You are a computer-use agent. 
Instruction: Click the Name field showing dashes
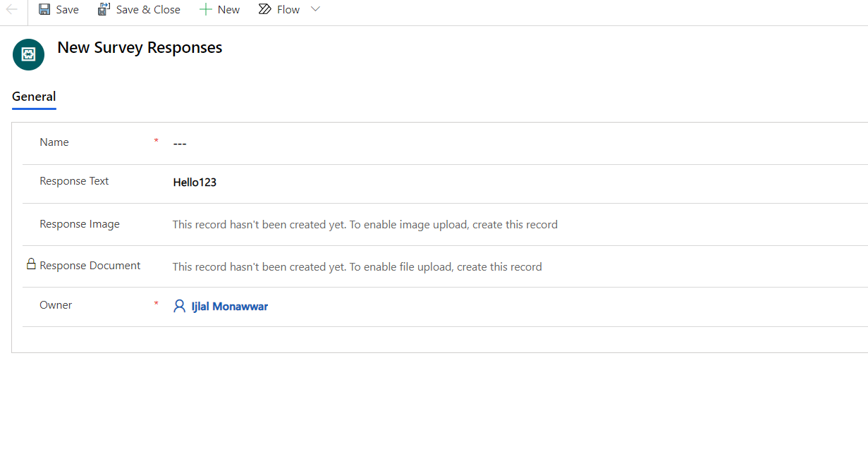[x=180, y=142]
